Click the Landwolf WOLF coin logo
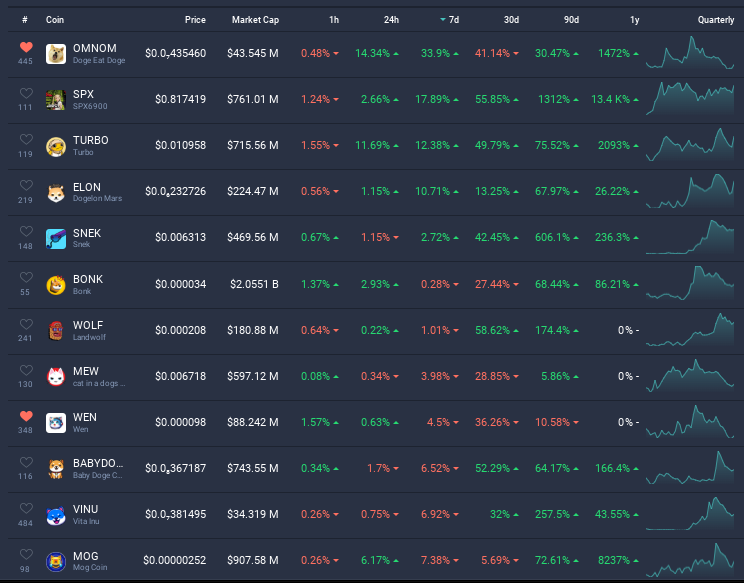This screenshot has height=583, width=744. [56, 330]
